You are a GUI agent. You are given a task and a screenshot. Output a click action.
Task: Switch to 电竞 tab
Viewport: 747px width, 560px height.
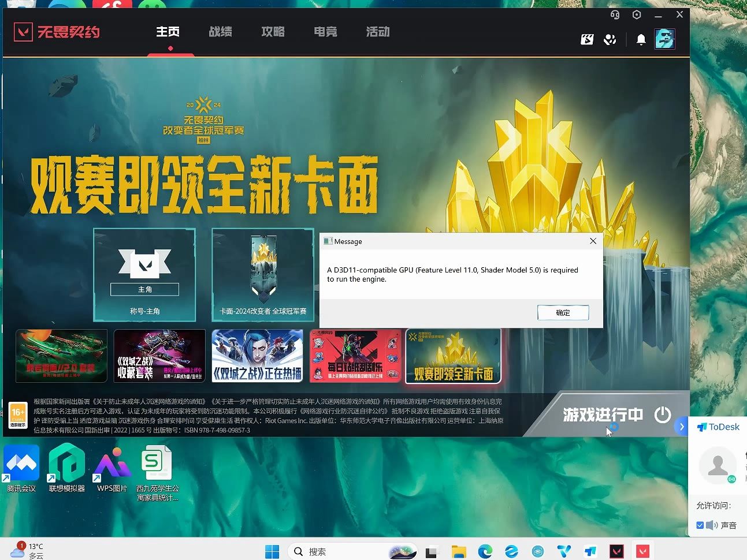pyautogui.click(x=325, y=32)
